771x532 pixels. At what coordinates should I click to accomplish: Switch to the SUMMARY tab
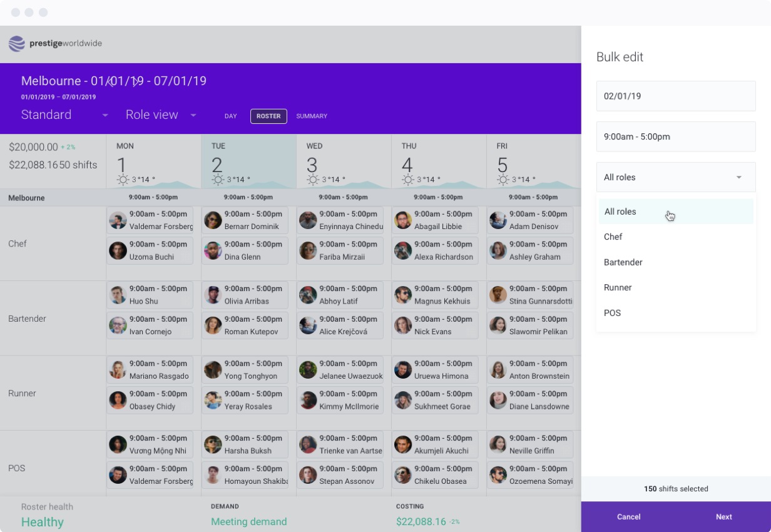point(312,116)
